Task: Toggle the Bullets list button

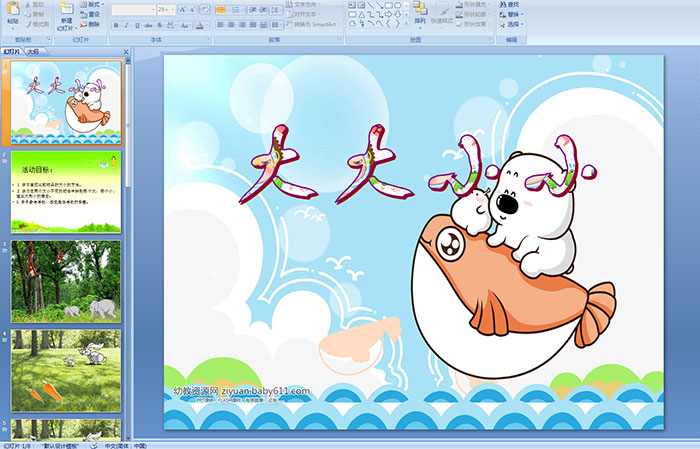Action: 220,10
